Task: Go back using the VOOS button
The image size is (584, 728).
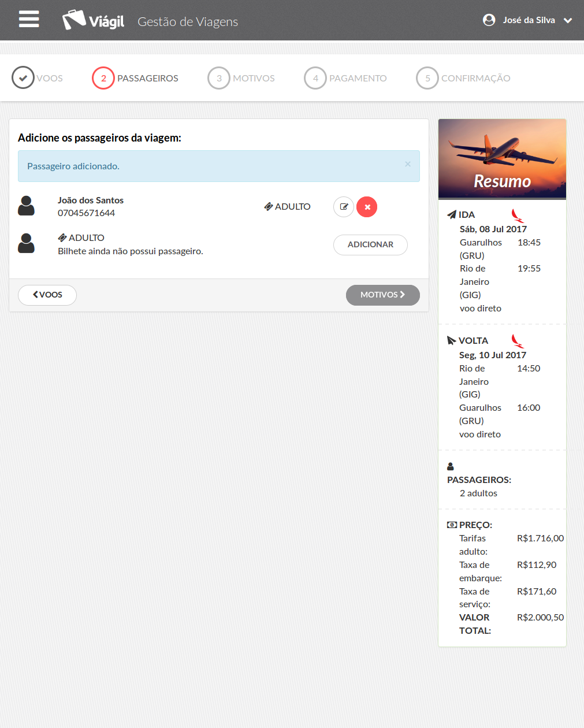Action: pos(47,295)
